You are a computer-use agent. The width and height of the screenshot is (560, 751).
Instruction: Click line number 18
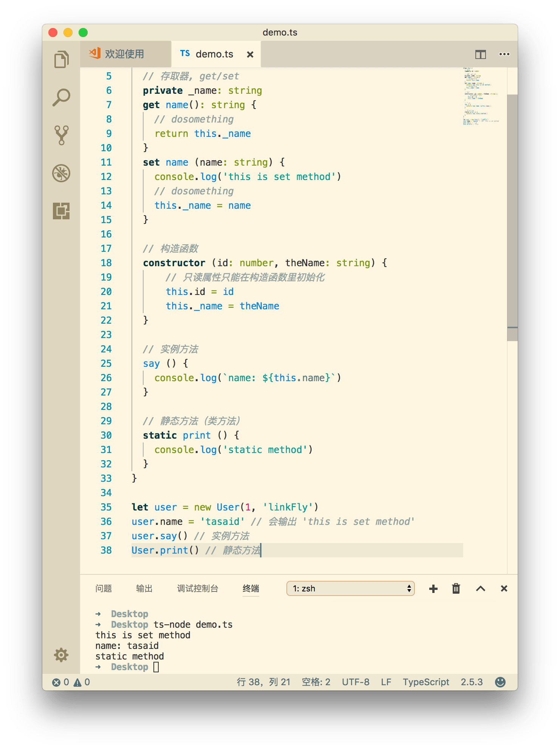[x=106, y=263]
